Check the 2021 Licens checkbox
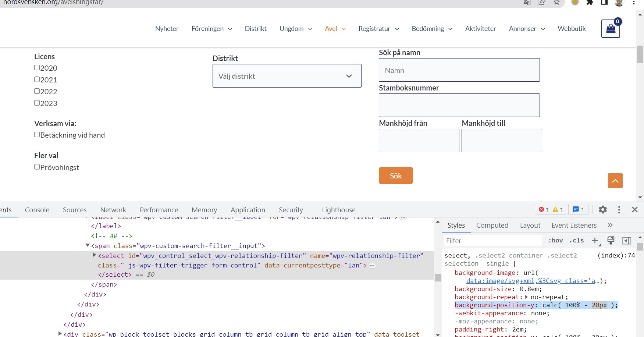 click(x=37, y=79)
